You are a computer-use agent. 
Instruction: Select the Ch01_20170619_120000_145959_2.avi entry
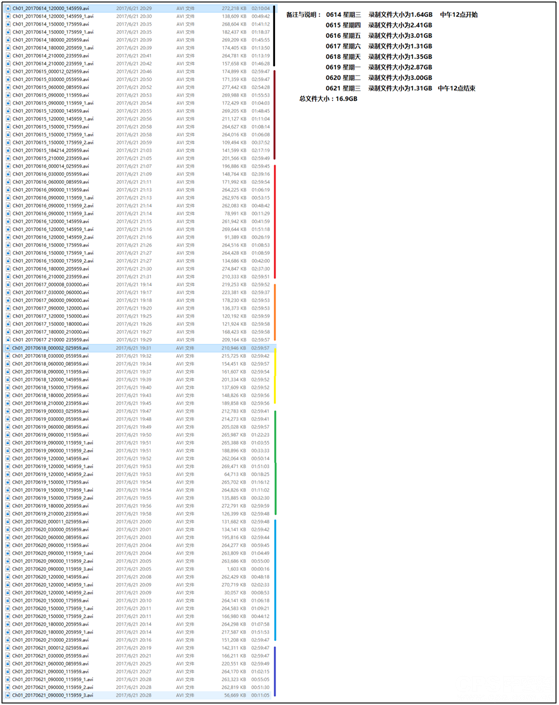click(x=138, y=474)
